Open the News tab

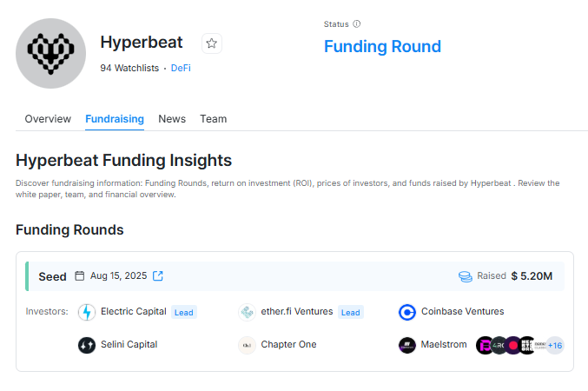(172, 119)
